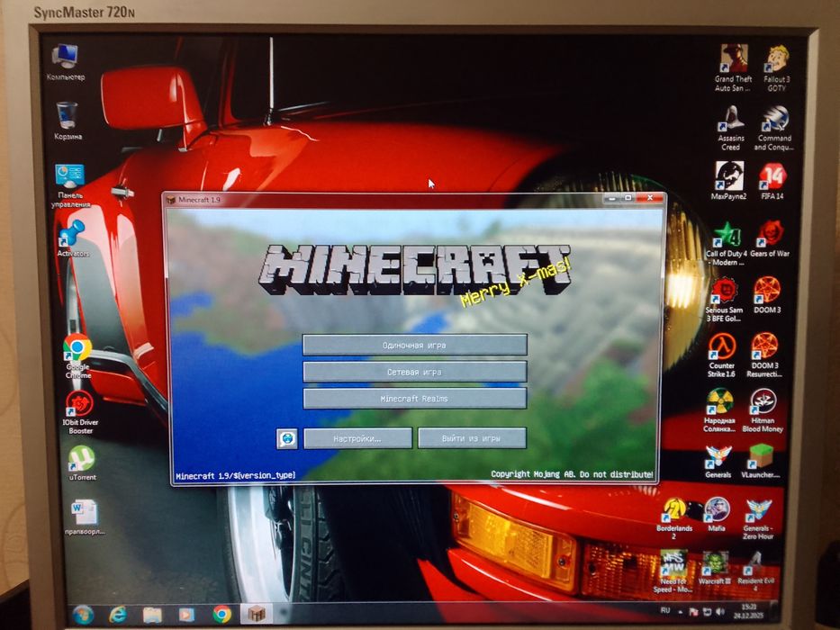Click the Minecraft 1.9 version text

coord(236,475)
